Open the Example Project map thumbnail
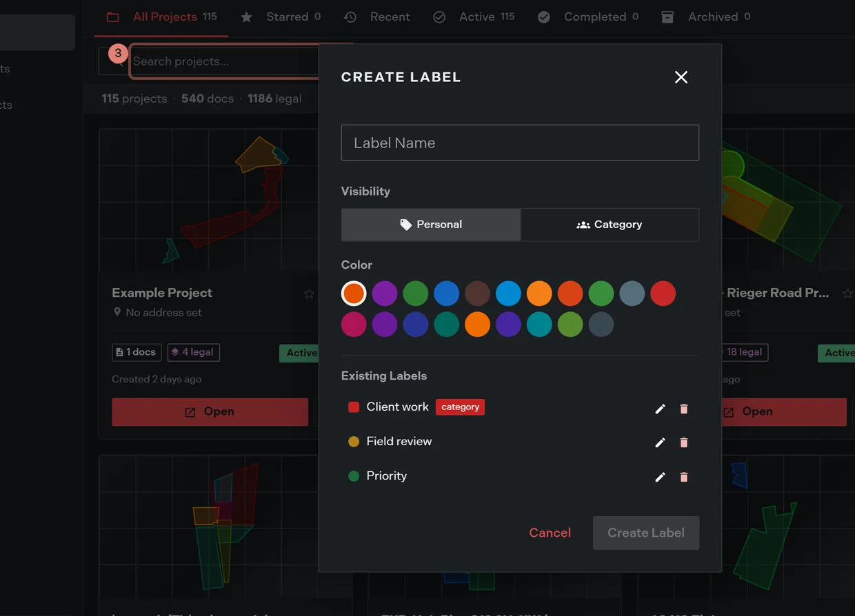This screenshot has width=855, height=616. tap(210, 200)
